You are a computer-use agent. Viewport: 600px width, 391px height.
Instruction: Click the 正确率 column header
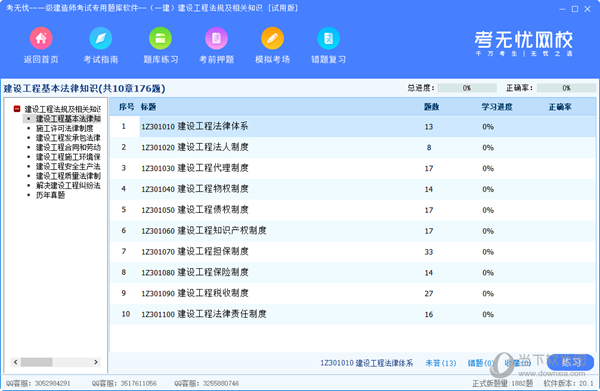coord(560,107)
